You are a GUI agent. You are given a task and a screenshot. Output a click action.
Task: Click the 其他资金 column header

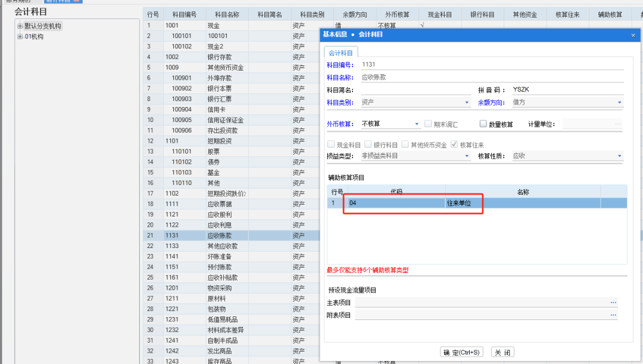point(525,15)
